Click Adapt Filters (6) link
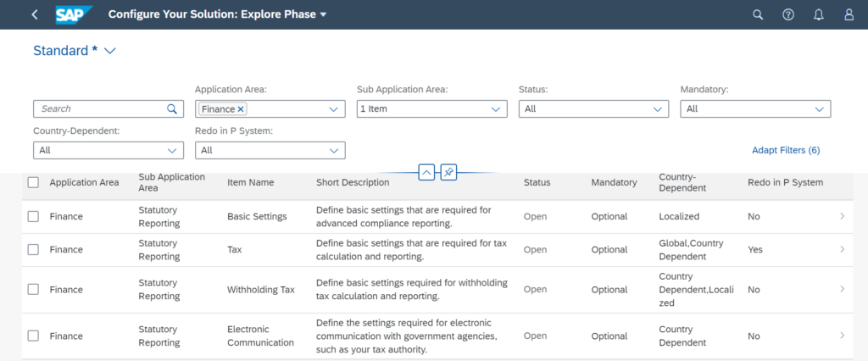Viewport: 868px width, 361px height. click(786, 150)
